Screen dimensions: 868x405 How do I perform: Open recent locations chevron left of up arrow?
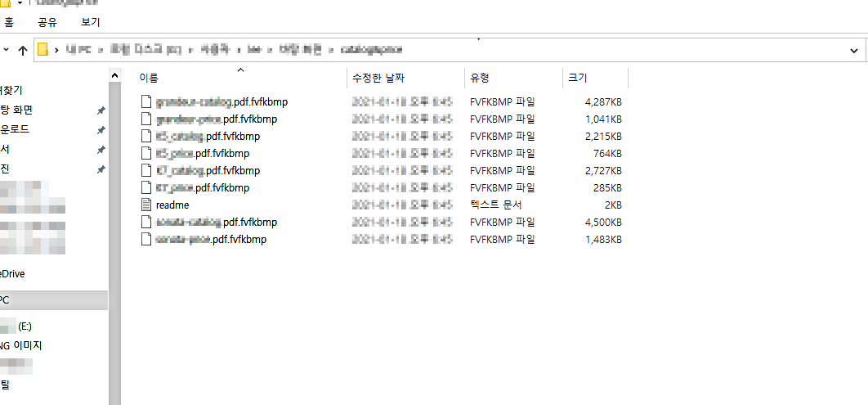(x=6, y=50)
